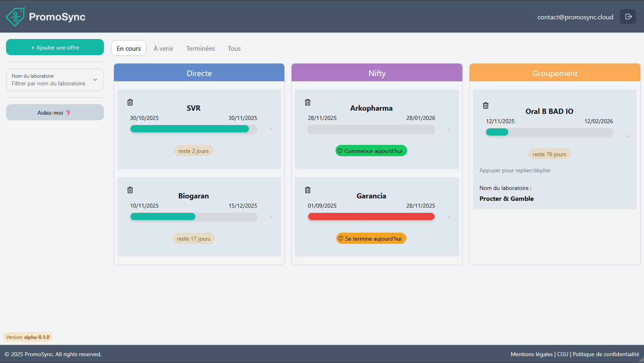Viewport: 644px width, 363px height.
Task: Open the Politique de confidentialité link
Action: 606,354
